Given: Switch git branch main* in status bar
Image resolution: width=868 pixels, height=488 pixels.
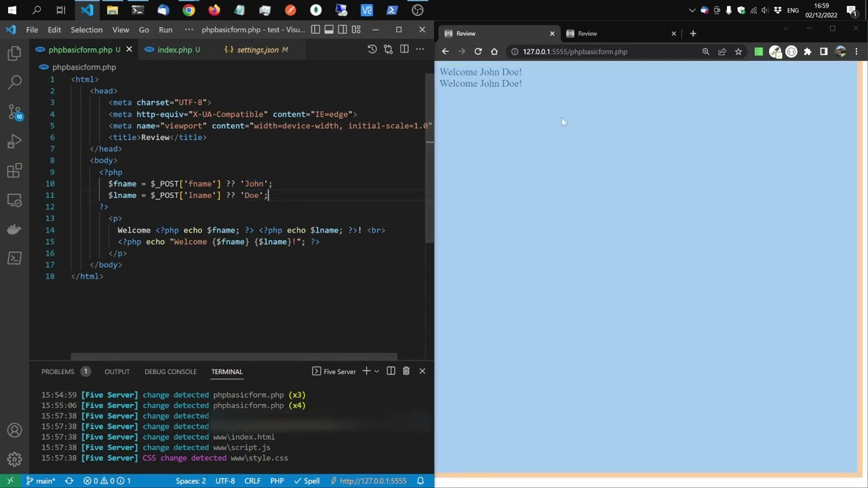Looking at the screenshot, I should [41, 481].
